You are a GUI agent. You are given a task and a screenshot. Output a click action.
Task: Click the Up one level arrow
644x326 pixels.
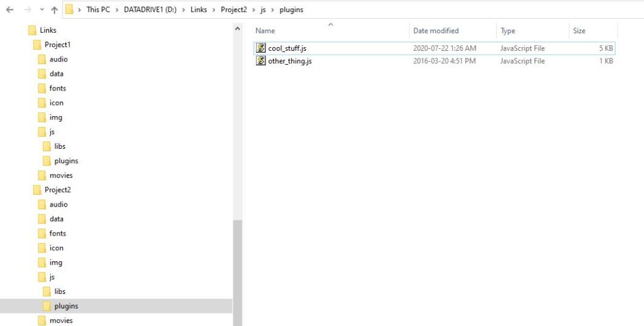tap(54, 10)
